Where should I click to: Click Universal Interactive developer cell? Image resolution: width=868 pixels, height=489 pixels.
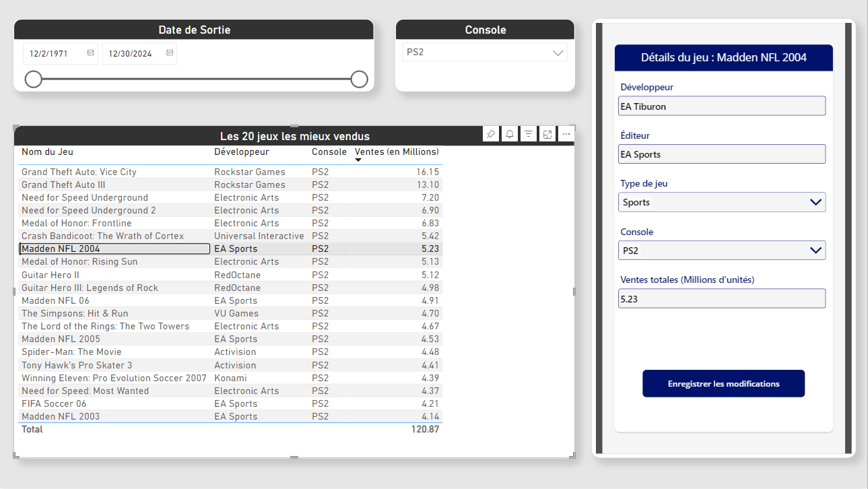[259, 236]
